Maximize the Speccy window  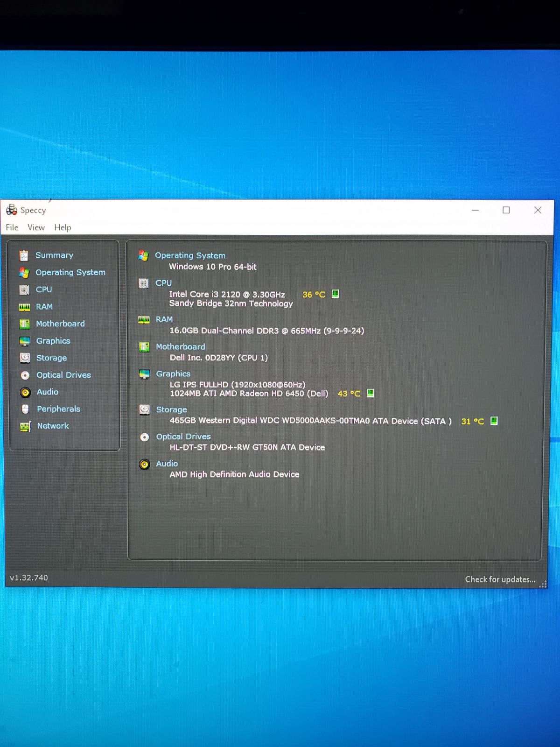pos(506,210)
